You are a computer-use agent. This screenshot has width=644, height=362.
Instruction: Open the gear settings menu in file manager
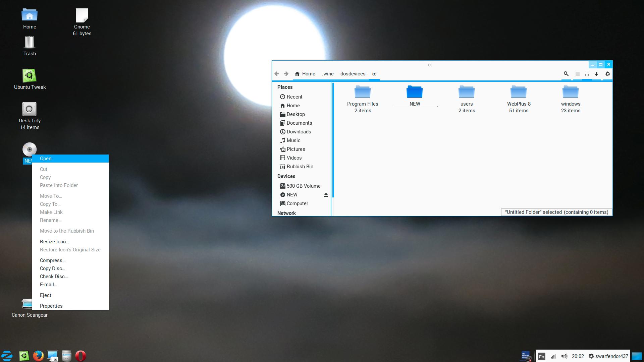607,74
